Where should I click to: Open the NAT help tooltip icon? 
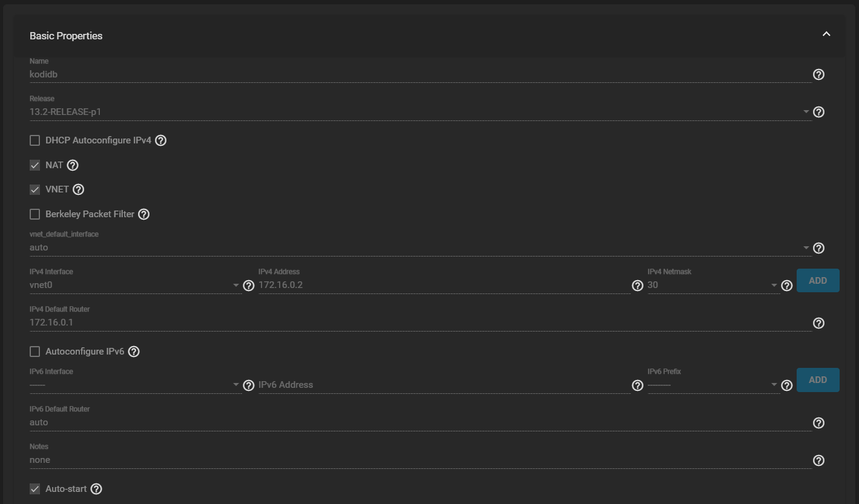pos(73,165)
